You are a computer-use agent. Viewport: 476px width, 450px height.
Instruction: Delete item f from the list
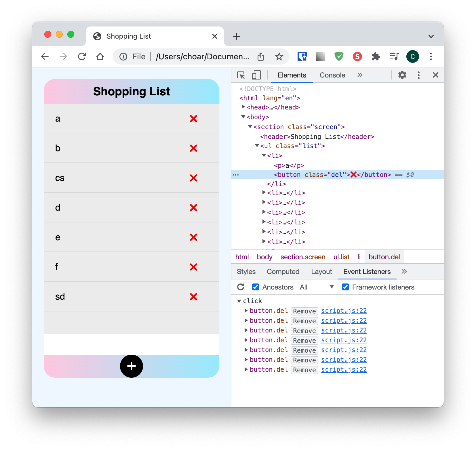pos(194,267)
